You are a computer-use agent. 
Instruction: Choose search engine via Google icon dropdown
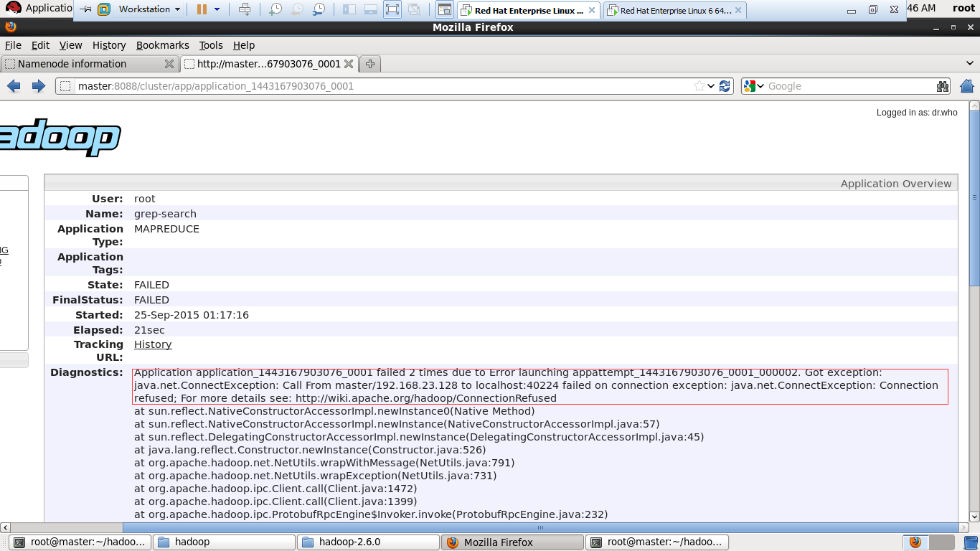click(754, 86)
